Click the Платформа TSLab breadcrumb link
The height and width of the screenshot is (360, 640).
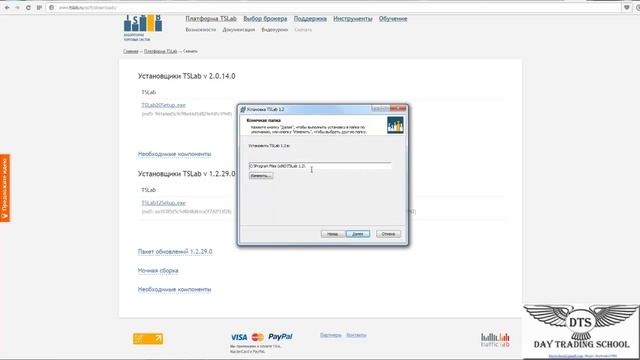coord(160,51)
